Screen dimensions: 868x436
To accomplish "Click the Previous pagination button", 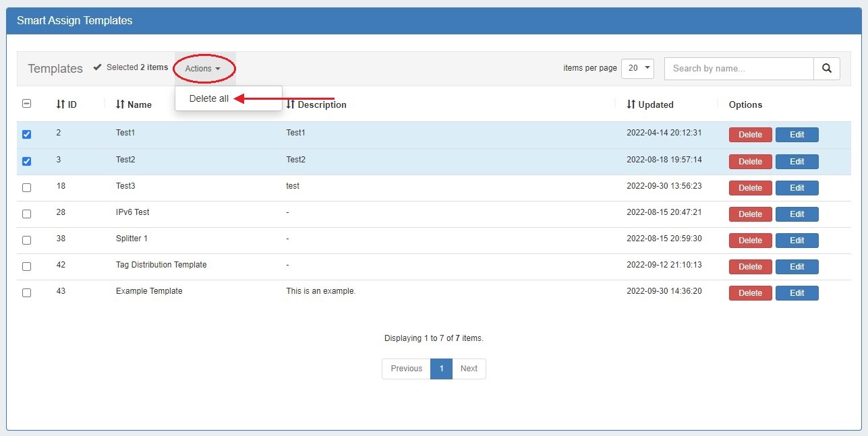I will coord(406,369).
